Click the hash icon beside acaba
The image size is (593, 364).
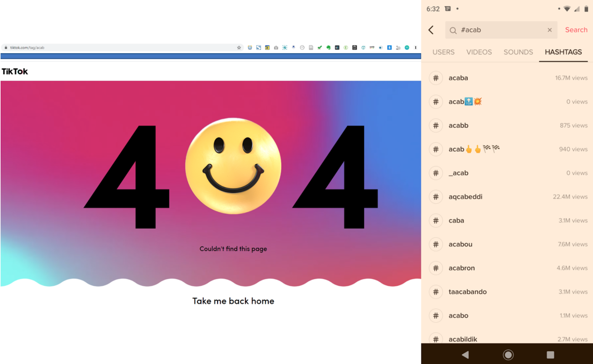click(436, 78)
